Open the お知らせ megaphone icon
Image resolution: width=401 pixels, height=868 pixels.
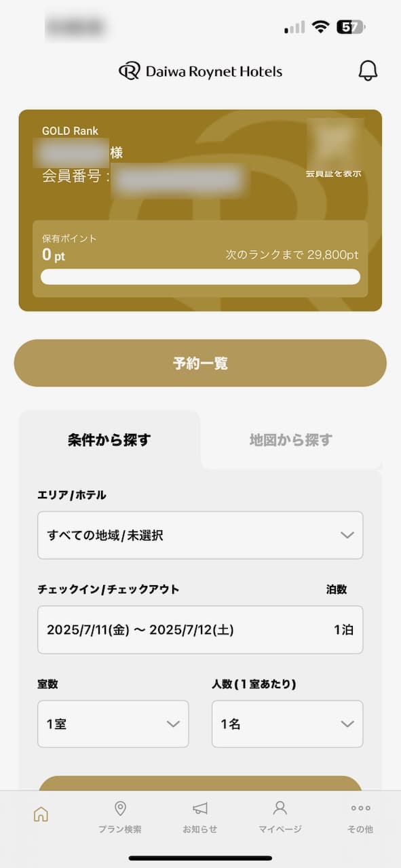(200, 808)
